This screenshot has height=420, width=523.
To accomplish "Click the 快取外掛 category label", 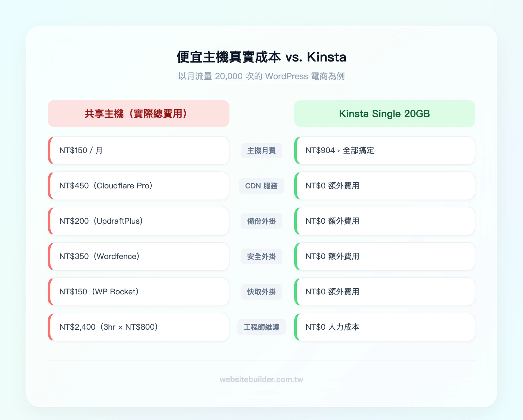I will tap(261, 292).
